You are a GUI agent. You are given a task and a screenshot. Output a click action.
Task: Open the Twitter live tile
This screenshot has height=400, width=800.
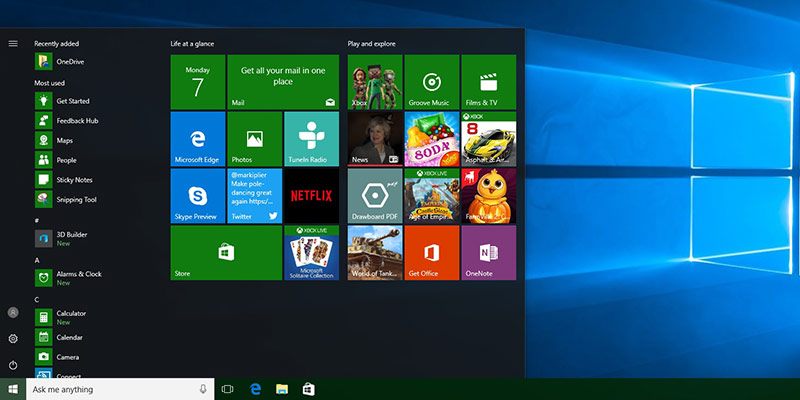pyautogui.click(x=255, y=196)
